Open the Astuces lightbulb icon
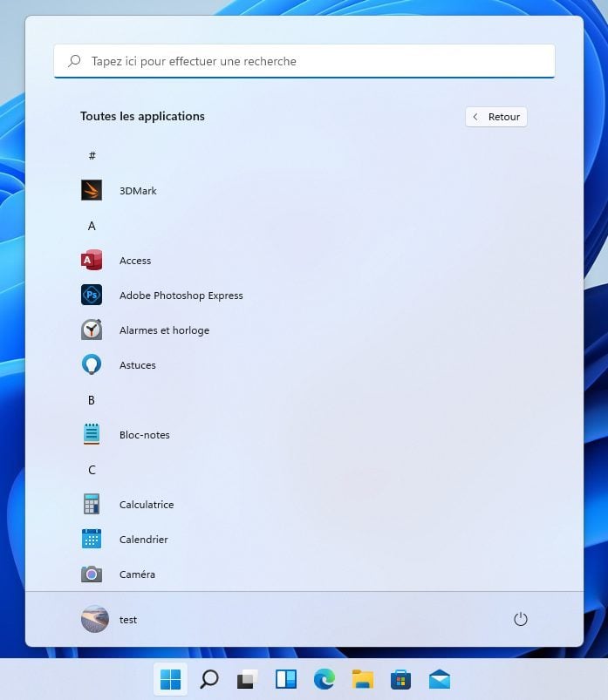Screen dimensions: 608x700 [92, 364]
